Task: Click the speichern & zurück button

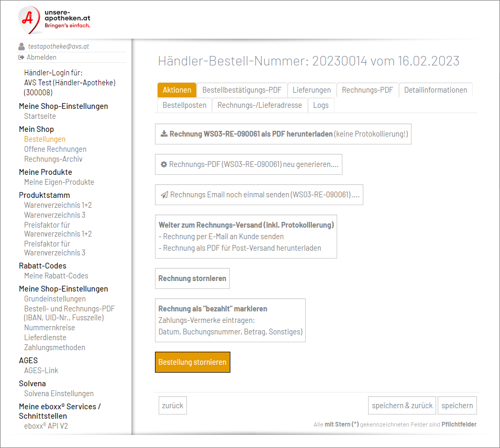Action: click(402, 406)
